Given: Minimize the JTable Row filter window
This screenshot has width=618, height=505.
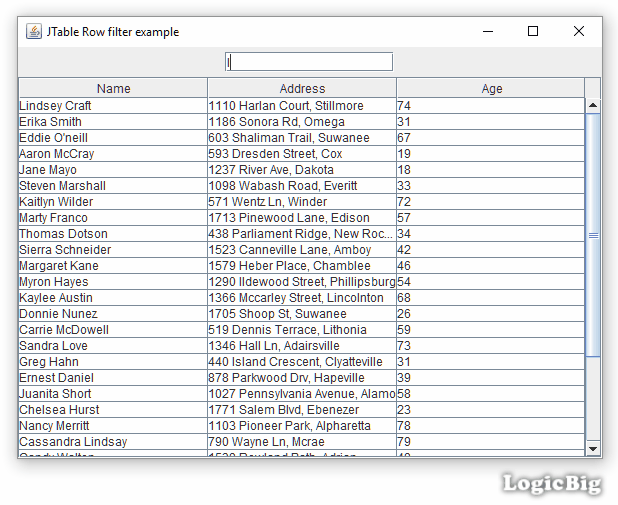Looking at the screenshot, I should point(487,31).
